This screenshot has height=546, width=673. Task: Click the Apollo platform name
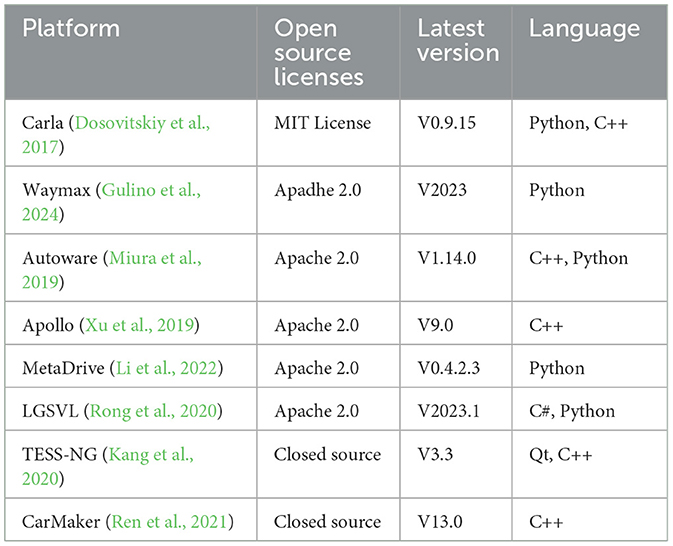click(48, 325)
